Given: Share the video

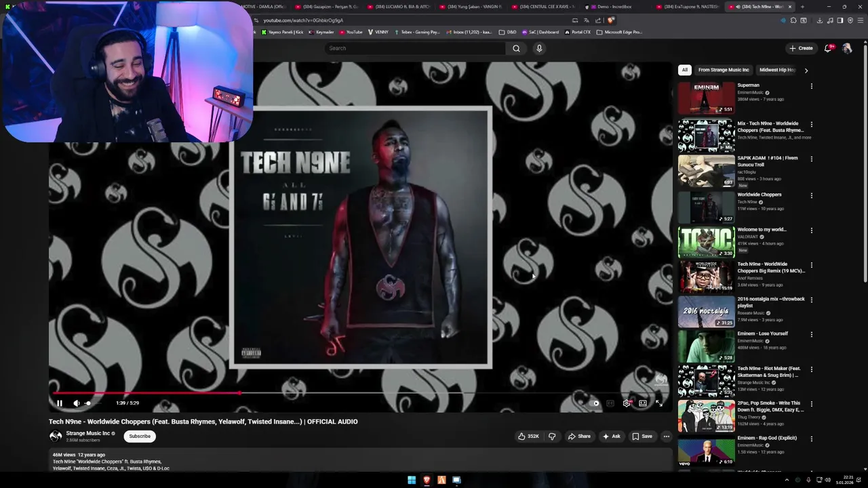Looking at the screenshot, I should pos(579,436).
